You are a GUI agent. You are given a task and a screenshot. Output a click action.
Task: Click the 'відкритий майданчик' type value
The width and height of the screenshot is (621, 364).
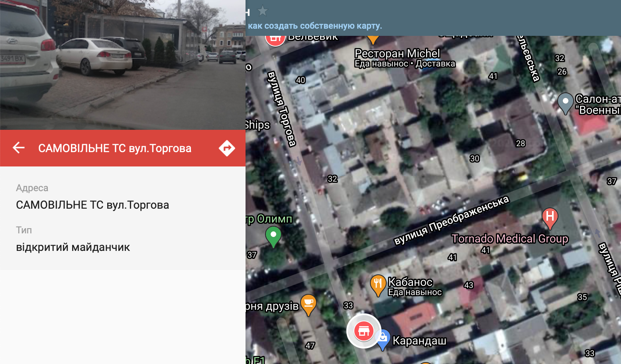(x=73, y=247)
